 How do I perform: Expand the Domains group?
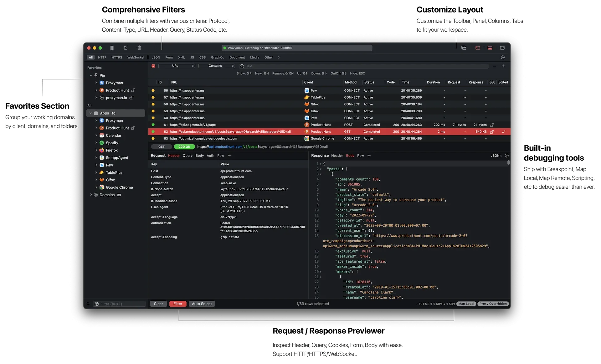point(91,195)
